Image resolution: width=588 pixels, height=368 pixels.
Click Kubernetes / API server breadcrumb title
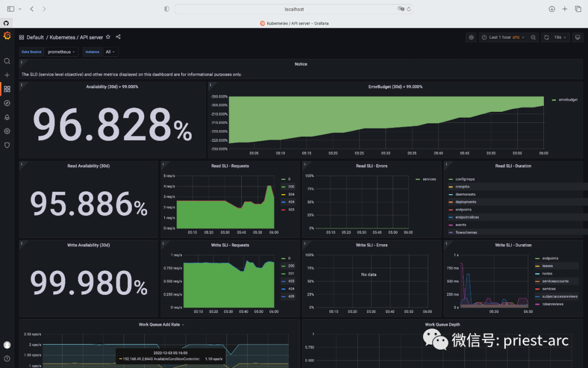(x=76, y=37)
